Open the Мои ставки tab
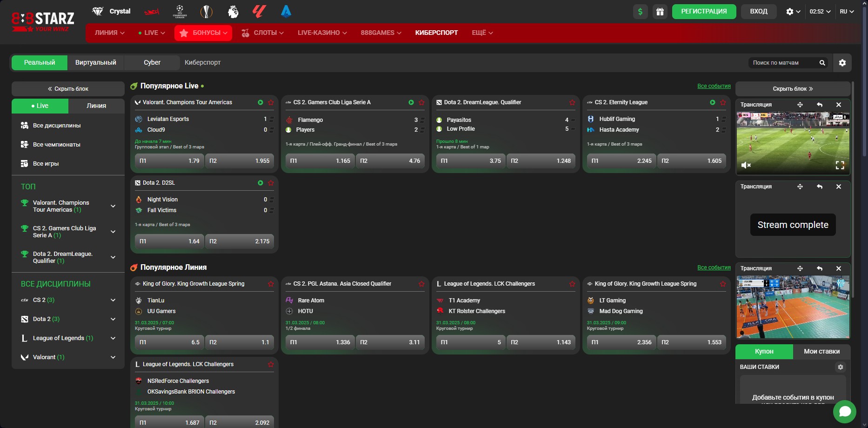Viewport: 868px width, 428px height. (822, 351)
